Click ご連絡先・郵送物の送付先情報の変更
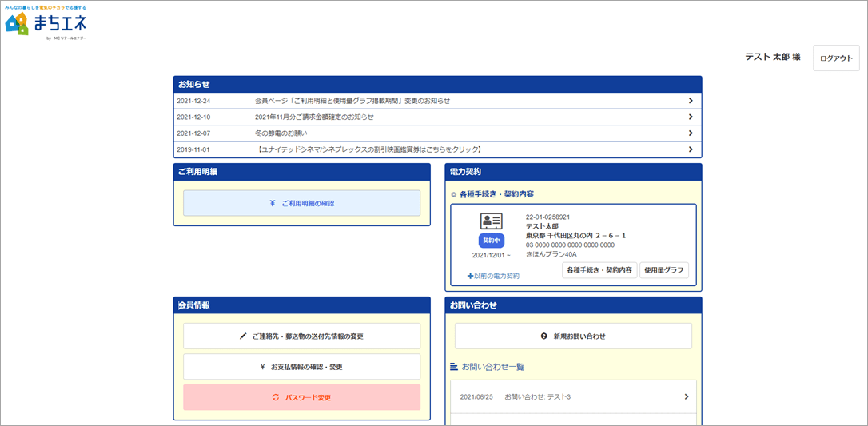 [x=301, y=336]
